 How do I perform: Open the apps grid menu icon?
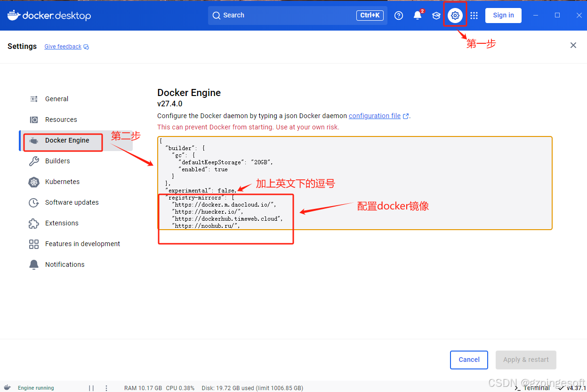pos(474,16)
